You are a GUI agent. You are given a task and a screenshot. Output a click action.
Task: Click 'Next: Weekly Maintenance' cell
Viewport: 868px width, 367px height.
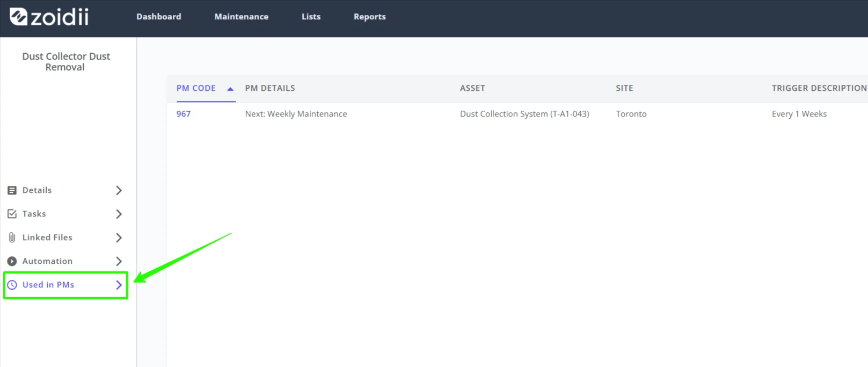coord(296,114)
